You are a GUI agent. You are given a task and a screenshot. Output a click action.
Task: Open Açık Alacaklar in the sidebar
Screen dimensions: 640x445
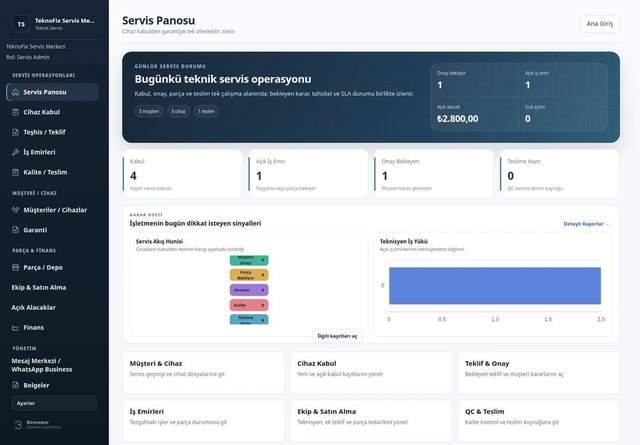coord(33,307)
